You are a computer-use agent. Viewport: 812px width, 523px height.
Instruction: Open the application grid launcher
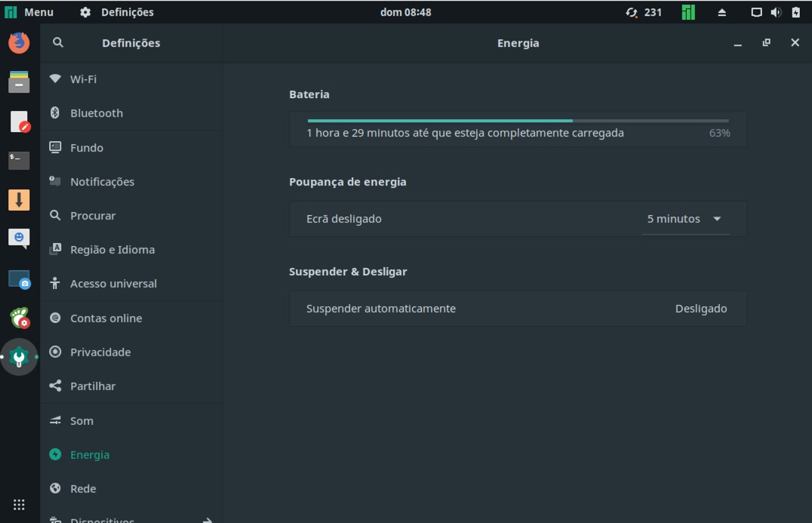click(19, 504)
